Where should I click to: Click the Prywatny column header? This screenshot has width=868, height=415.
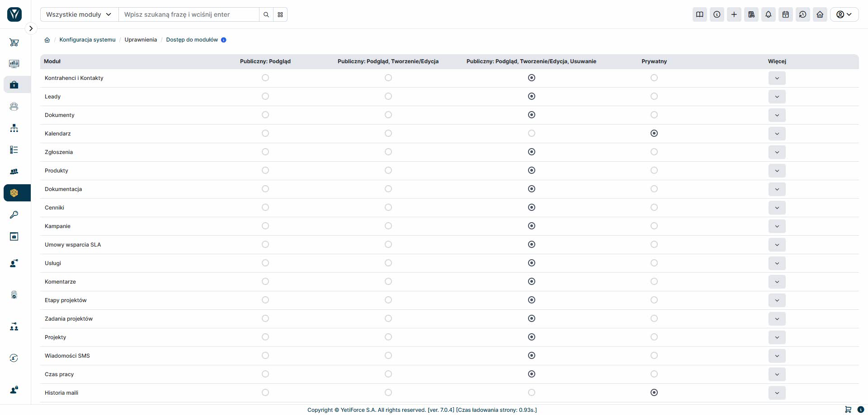[654, 61]
